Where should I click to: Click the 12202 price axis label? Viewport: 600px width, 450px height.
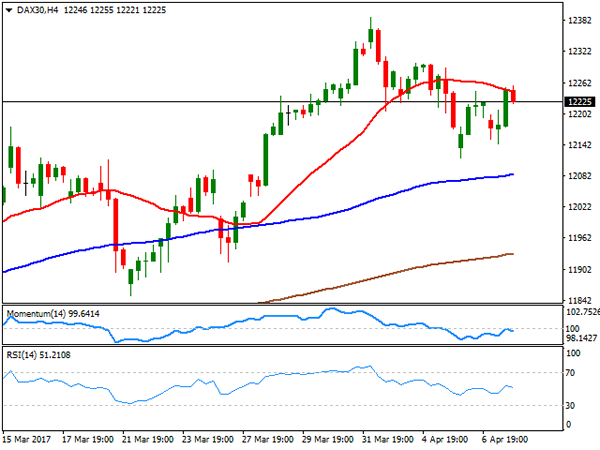pos(580,114)
